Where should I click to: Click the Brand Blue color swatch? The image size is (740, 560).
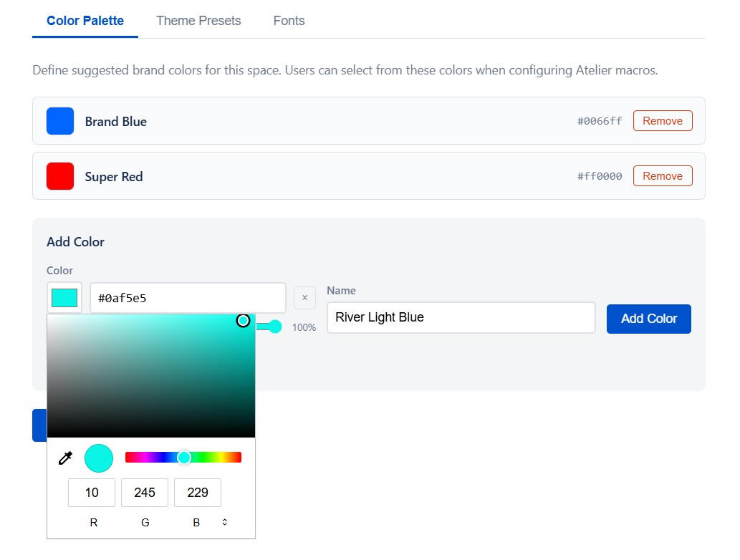pyautogui.click(x=59, y=120)
